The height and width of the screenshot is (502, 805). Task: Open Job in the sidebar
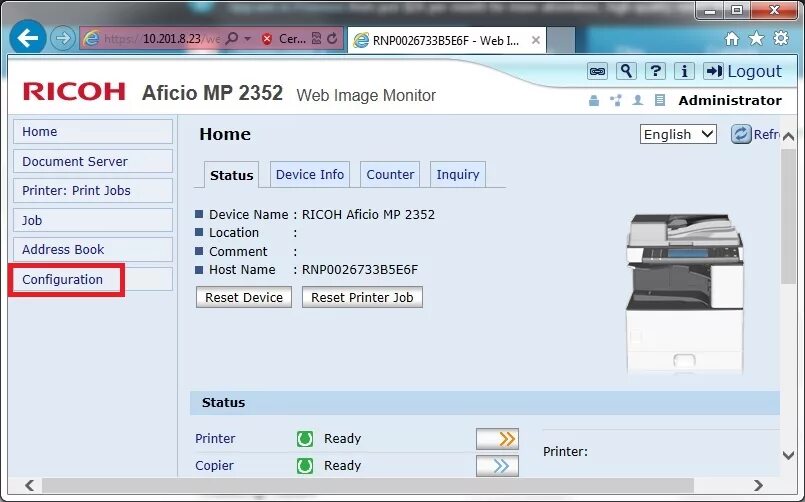click(x=93, y=220)
